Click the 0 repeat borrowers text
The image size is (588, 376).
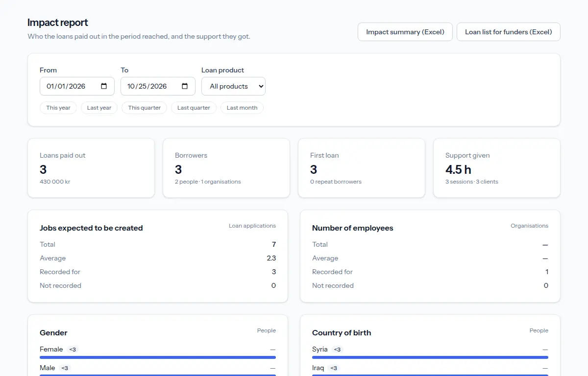point(336,182)
